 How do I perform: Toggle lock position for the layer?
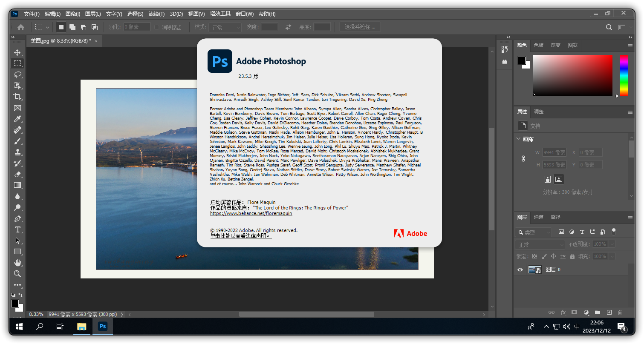tap(553, 256)
